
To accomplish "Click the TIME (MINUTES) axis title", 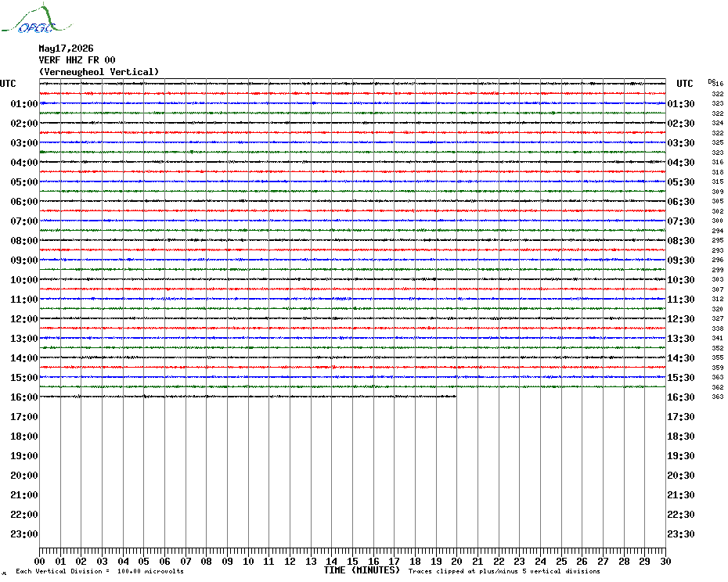I will coord(362,570).
